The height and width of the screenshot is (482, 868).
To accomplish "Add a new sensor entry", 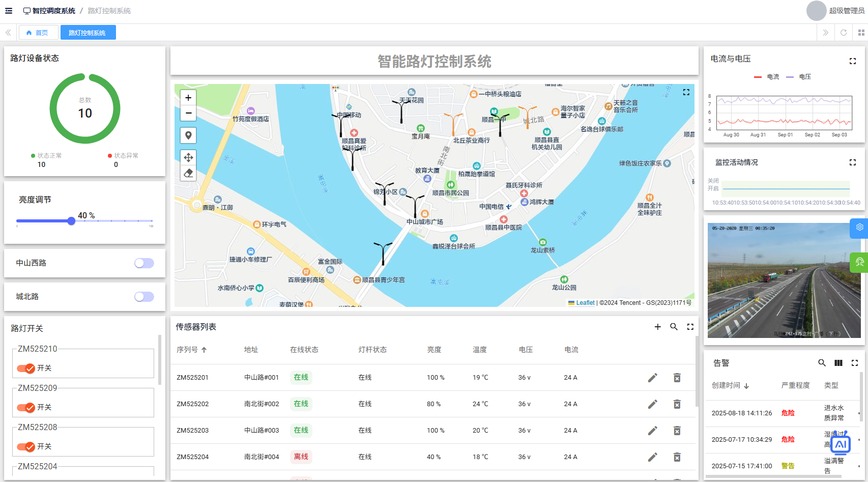I will [x=658, y=327].
